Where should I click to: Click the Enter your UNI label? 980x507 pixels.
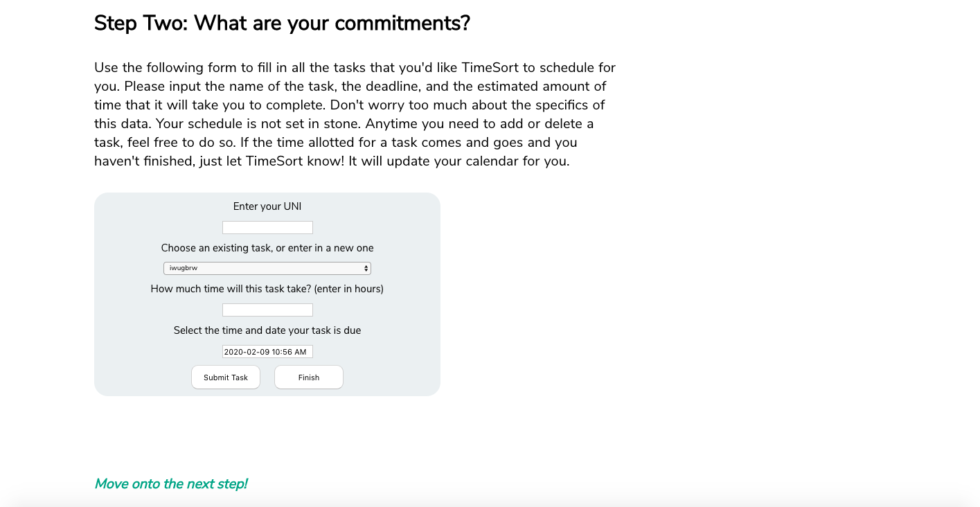coord(267,206)
